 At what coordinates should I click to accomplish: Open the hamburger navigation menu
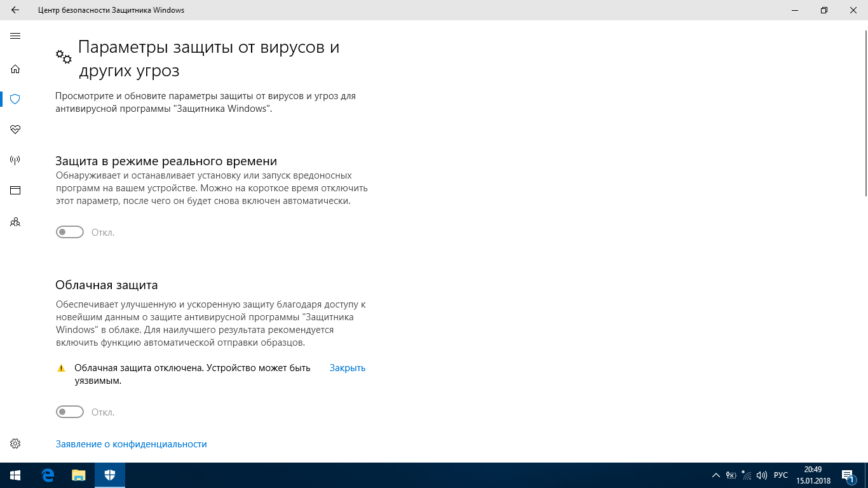[15, 36]
